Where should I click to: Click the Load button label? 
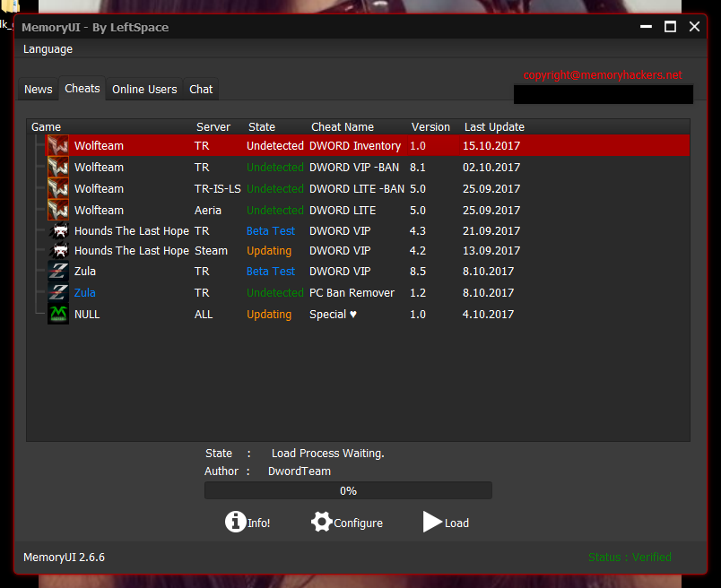456,523
